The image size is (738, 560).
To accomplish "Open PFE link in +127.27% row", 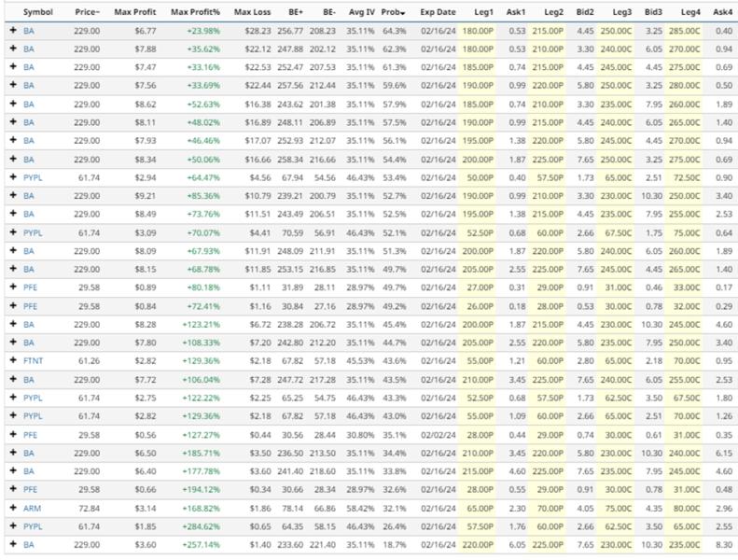I will 30,435.
